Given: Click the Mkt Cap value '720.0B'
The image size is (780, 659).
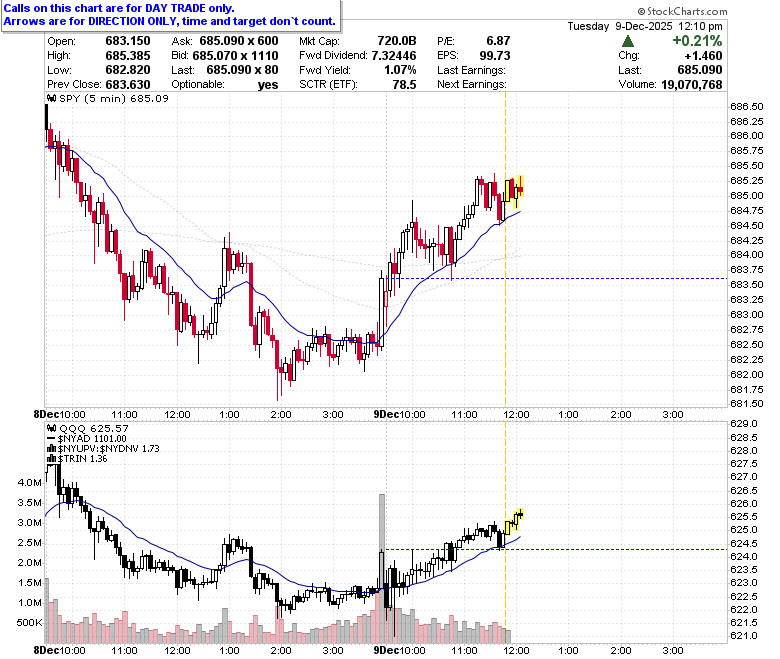Looking at the screenshot, I should [x=397, y=41].
